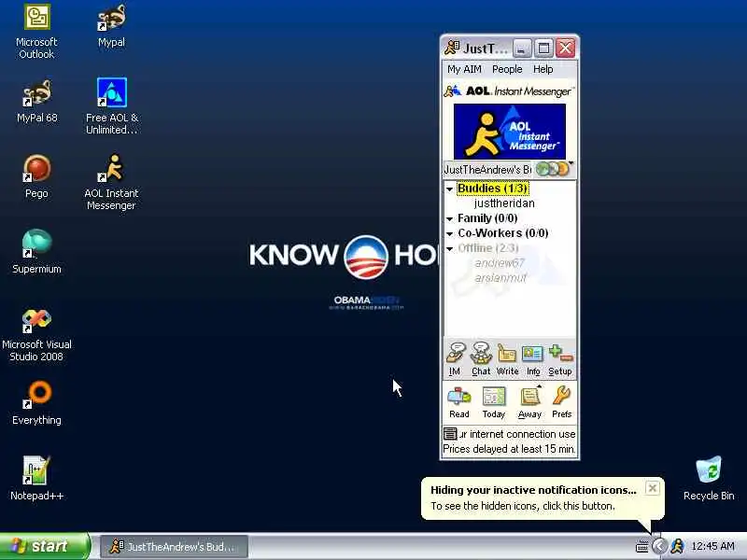Click the AOL Instant Messenger banner ad
The image size is (747, 560).
pos(510,132)
